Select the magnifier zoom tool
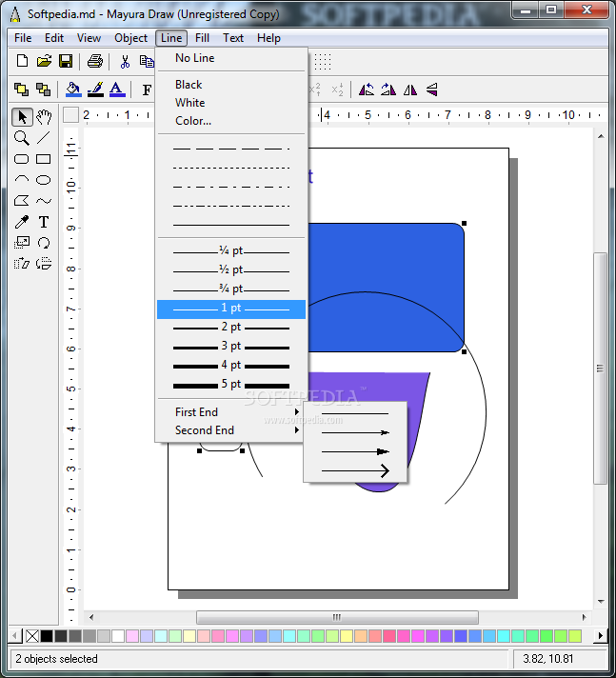Image resolution: width=616 pixels, height=678 pixels. (22, 138)
